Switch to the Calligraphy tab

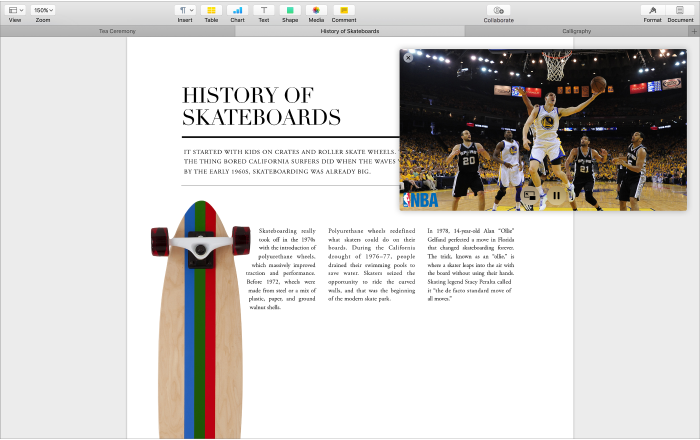coord(575,31)
